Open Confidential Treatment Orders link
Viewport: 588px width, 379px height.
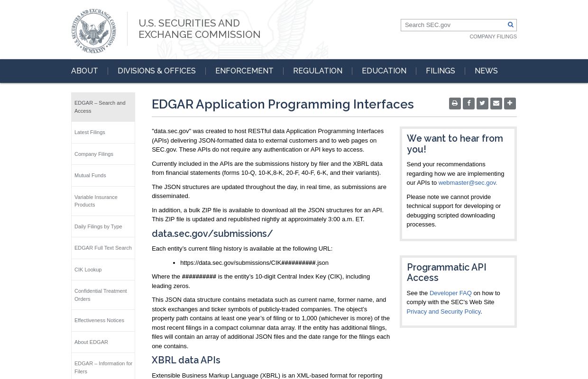coord(103,295)
